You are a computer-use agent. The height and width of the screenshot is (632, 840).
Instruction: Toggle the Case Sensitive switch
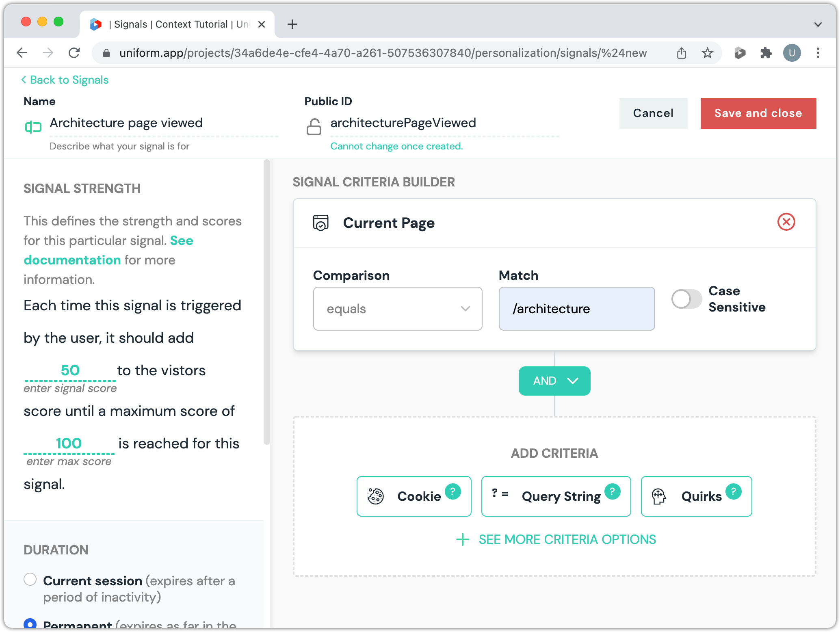click(686, 299)
